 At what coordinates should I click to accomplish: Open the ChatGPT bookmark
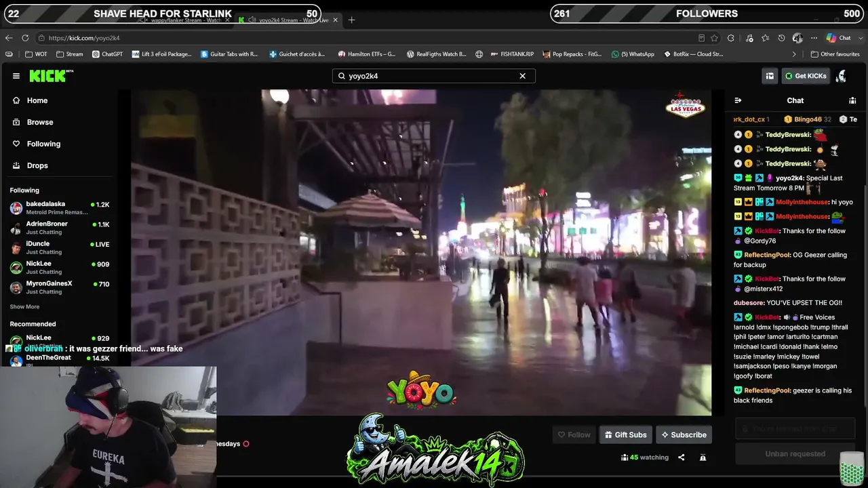click(107, 54)
